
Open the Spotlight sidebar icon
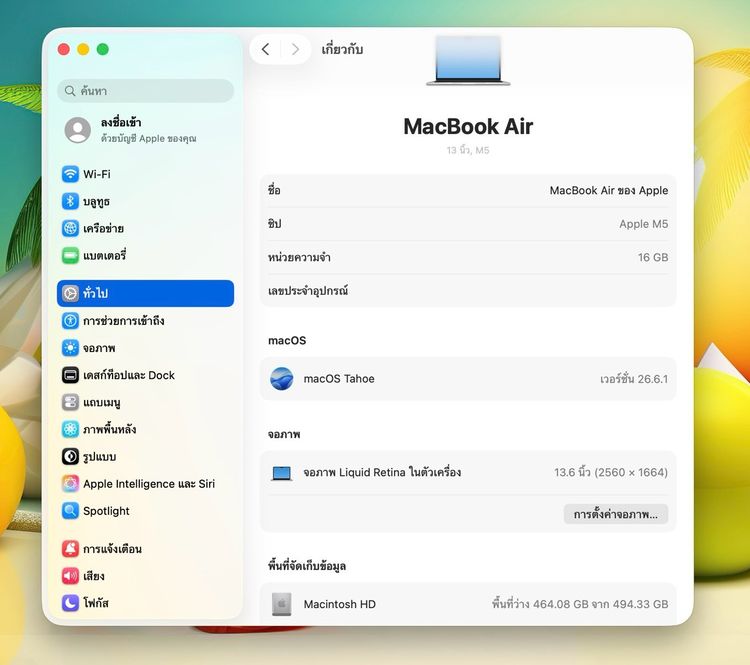coord(70,511)
